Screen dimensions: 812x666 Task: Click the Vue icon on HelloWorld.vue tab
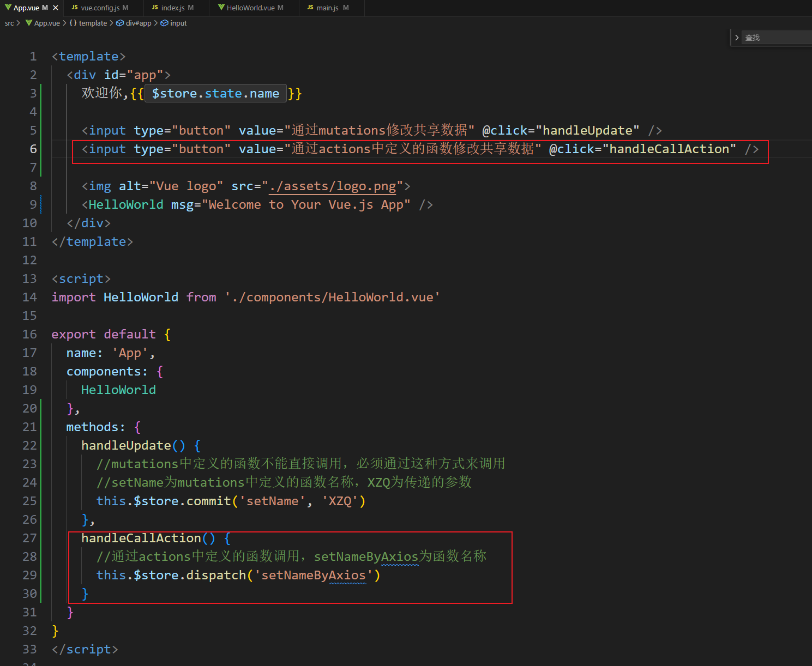[x=221, y=8]
